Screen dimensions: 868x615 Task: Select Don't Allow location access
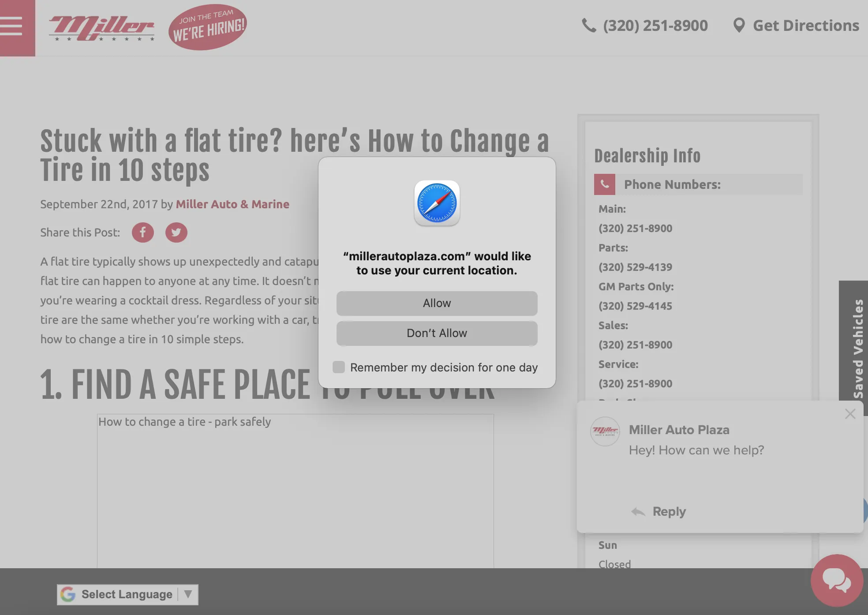436,333
